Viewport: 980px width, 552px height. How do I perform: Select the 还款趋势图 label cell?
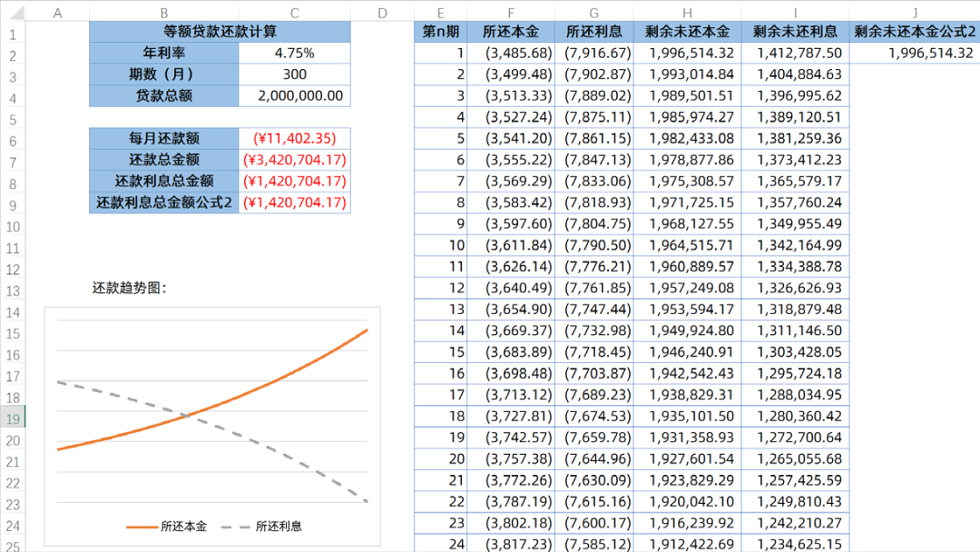coord(130,288)
